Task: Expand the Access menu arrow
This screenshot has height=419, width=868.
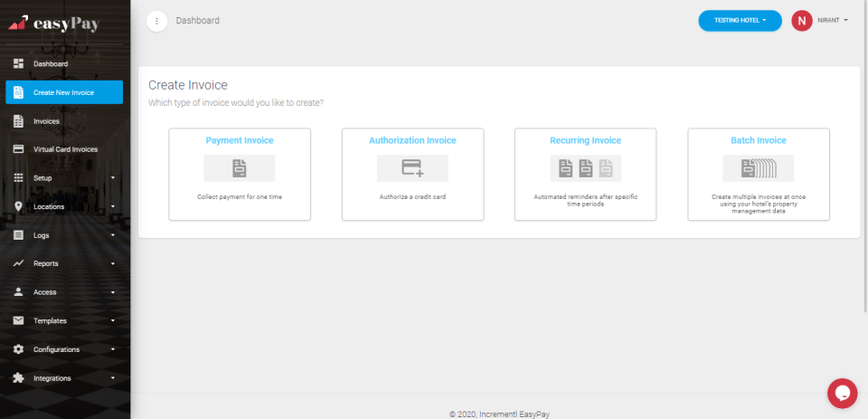Action: pyautogui.click(x=113, y=292)
